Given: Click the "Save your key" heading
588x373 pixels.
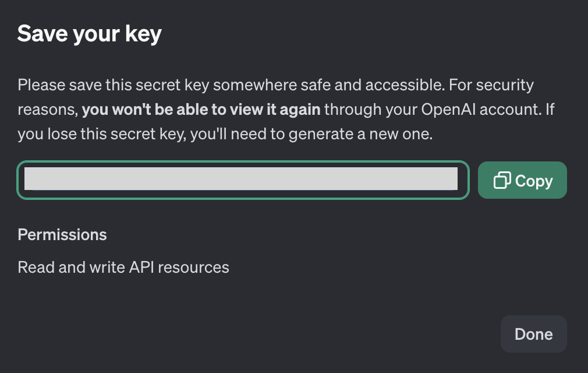Looking at the screenshot, I should point(90,34).
